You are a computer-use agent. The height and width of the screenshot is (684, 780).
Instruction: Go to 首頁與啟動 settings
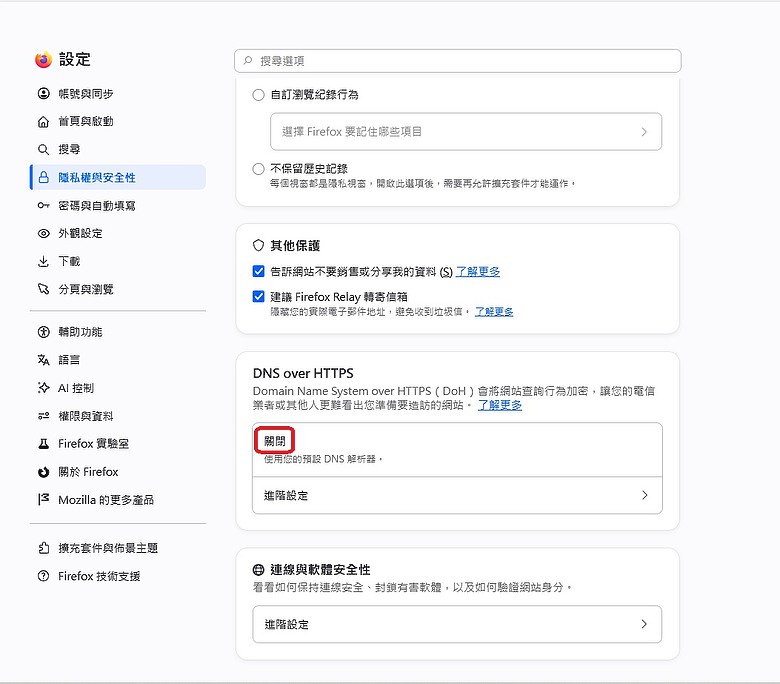(x=118, y=121)
